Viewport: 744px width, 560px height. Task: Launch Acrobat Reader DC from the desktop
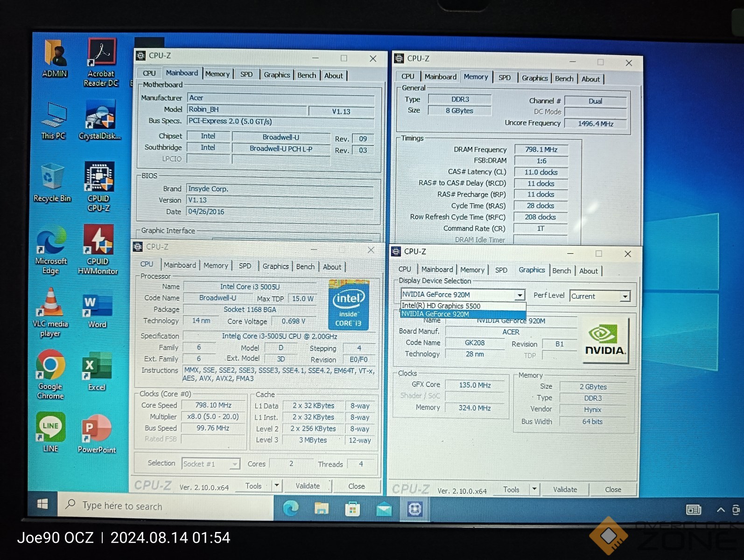click(x=101, y=63)
